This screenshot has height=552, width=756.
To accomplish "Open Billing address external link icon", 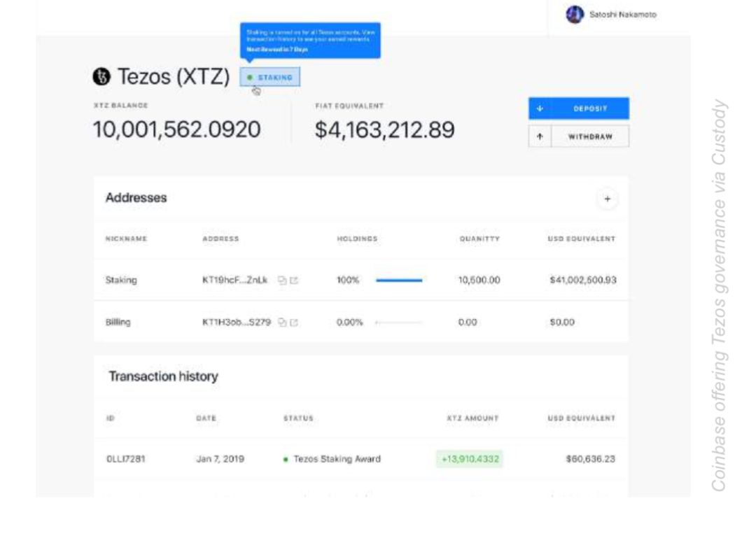I will (294, 323).
